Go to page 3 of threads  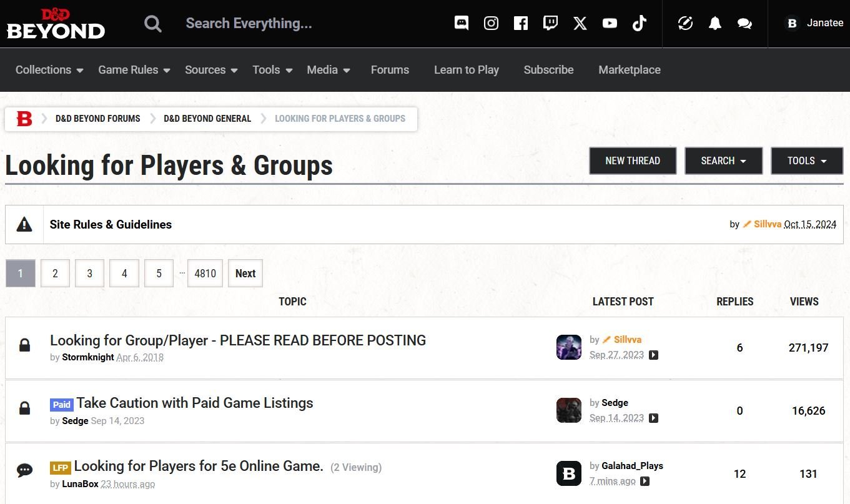pos(90,274)
